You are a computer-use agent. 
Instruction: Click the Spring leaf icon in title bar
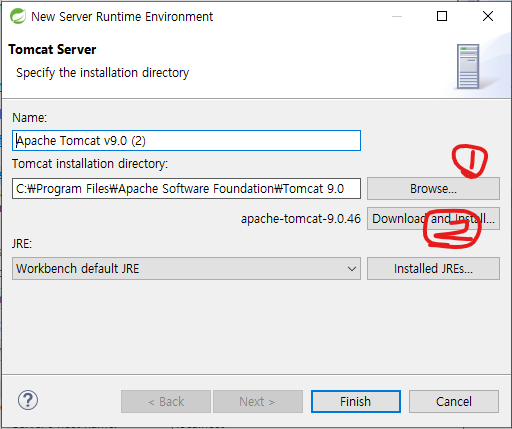pyautogui.click(x=18, y=16)
